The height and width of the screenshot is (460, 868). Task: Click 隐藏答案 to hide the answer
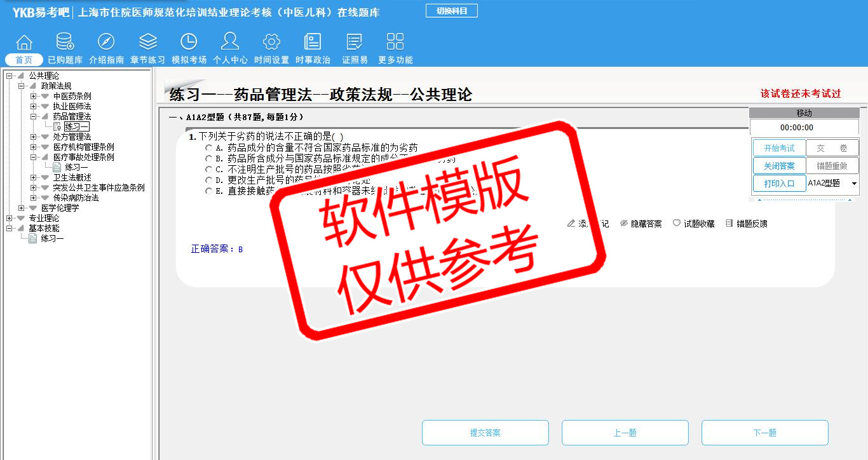(641, 224)
